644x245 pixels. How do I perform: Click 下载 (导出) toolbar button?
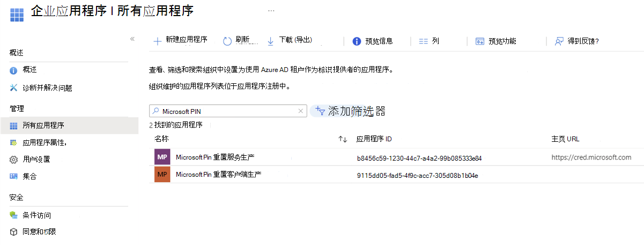(x=295, y=40)
